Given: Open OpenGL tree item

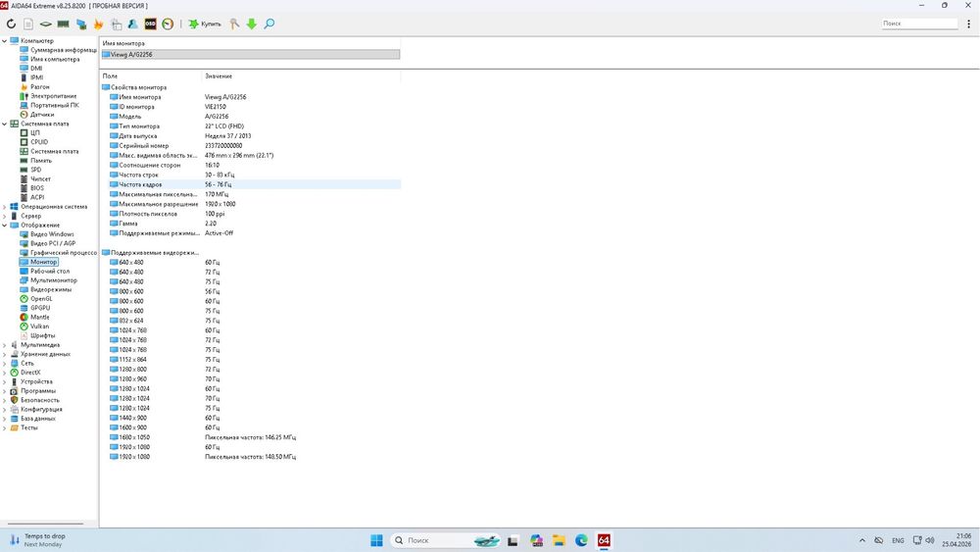Looking at the screenshot, I should tap(36, 299).
